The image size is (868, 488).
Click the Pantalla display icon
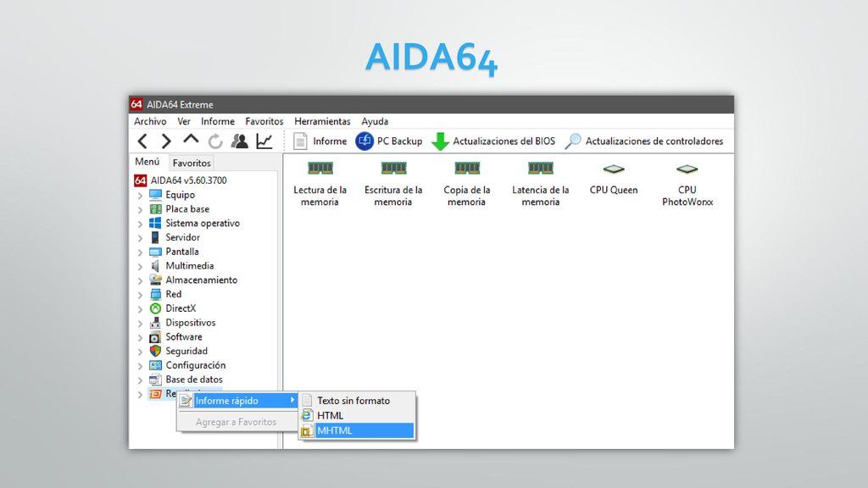(156, 252)
